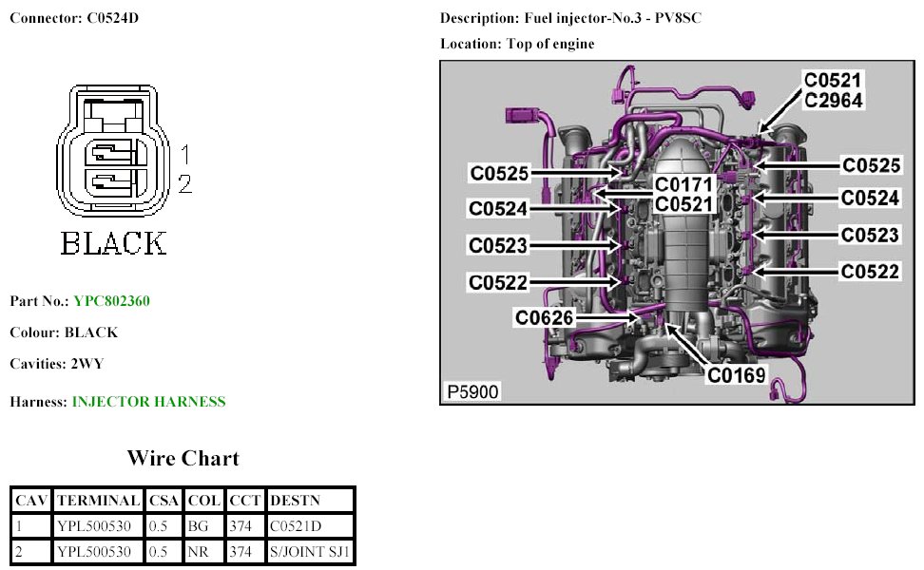Click the DESTN column header

[310, 501]
